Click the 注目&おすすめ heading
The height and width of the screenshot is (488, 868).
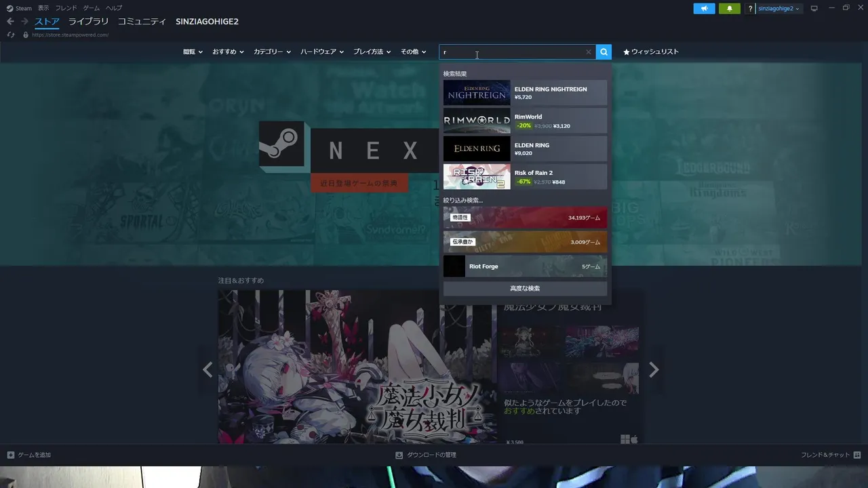pos(241,281)
